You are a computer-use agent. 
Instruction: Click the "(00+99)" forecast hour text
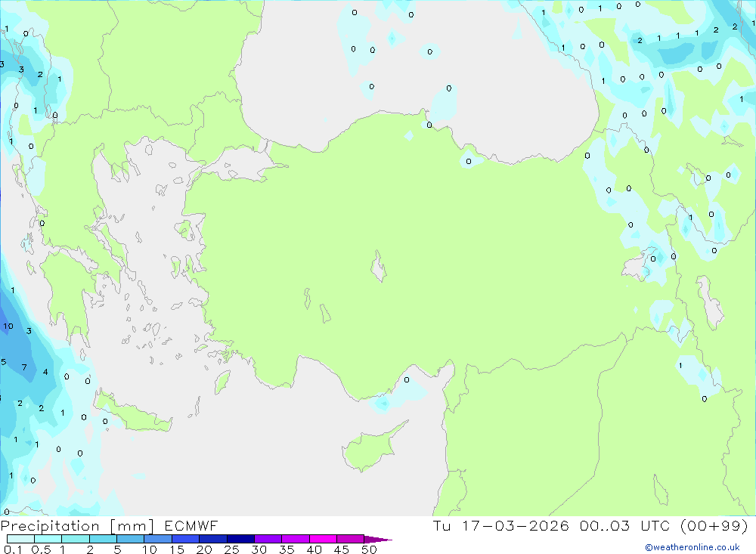tap(714, 525)
